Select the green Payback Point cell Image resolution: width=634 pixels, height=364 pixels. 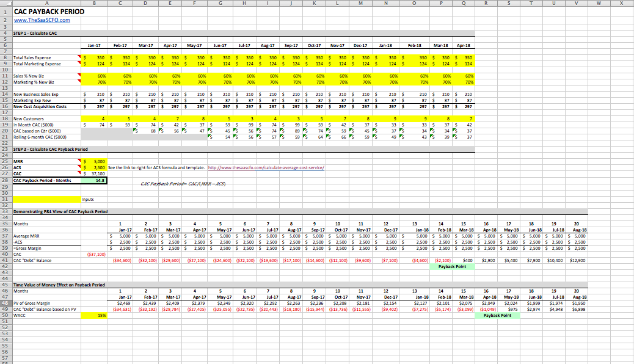[x=452, y=266]
